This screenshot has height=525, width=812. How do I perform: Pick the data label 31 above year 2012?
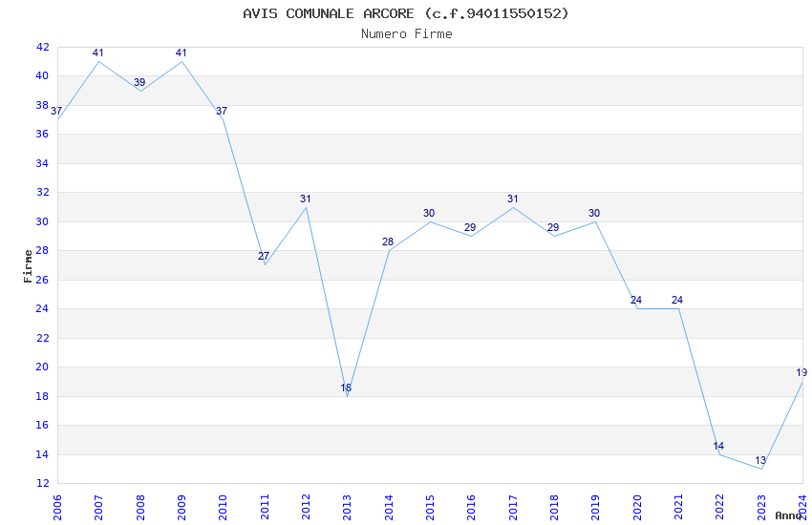click(x=305, y=199)
